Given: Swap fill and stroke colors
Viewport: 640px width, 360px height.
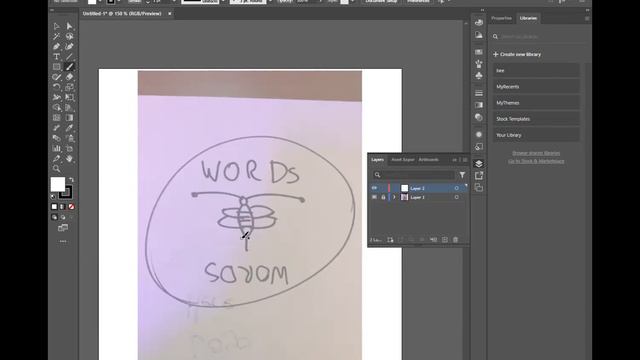Looking at the screenshot, I should pyautogui.click(x=71, y=180).
